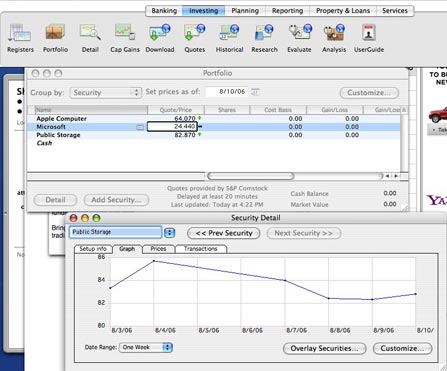Sort by the Quote/Price column header
Screen dimensions: 447x371
pyautogui.click(x=176, y=110)
